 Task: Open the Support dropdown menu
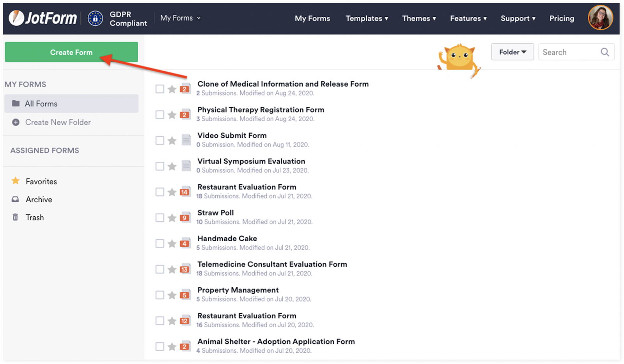[x=518, y=18]
